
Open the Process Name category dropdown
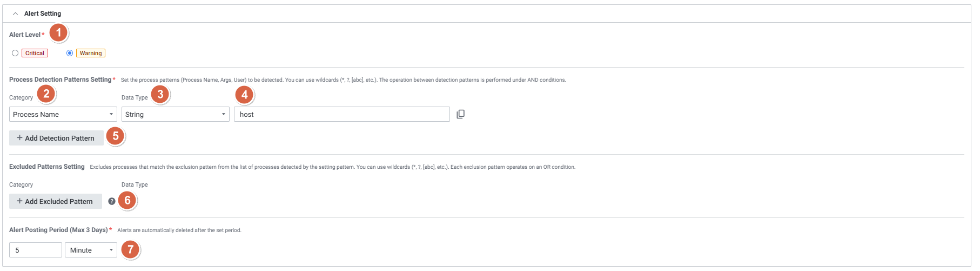(x=63, y=114)
